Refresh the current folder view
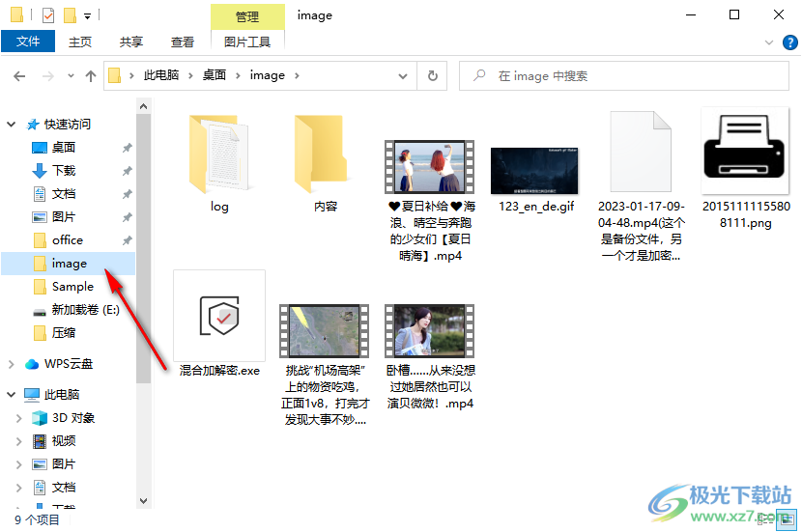Image resolution: width=802 pixels, height=532 pixels. (x=433, y=75)
